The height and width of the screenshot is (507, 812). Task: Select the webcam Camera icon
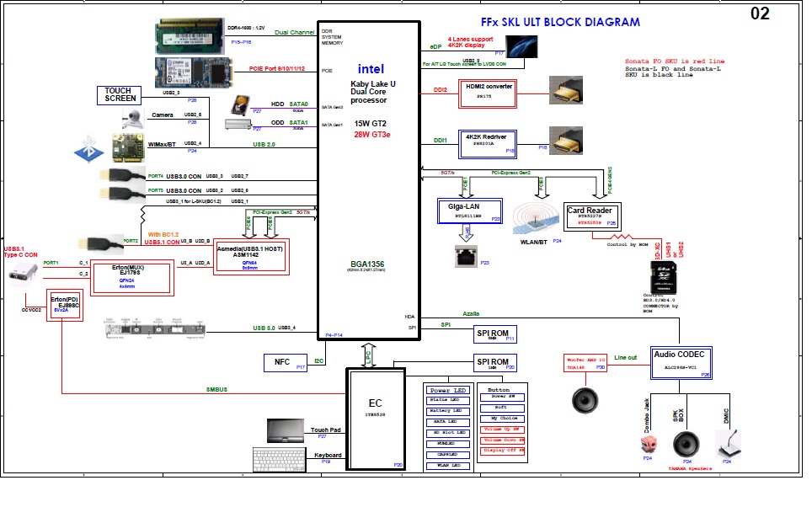tap(132, 120)
